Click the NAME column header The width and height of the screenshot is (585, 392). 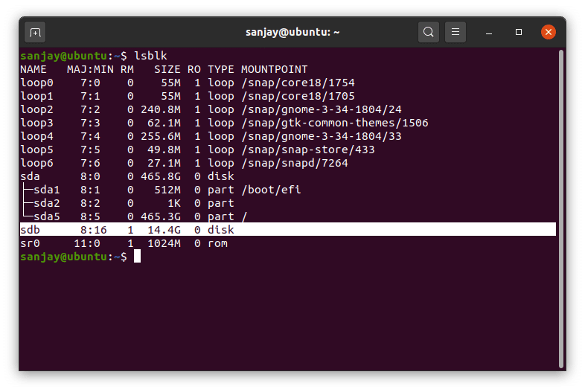pyautogui.click(x=33, y=69)
